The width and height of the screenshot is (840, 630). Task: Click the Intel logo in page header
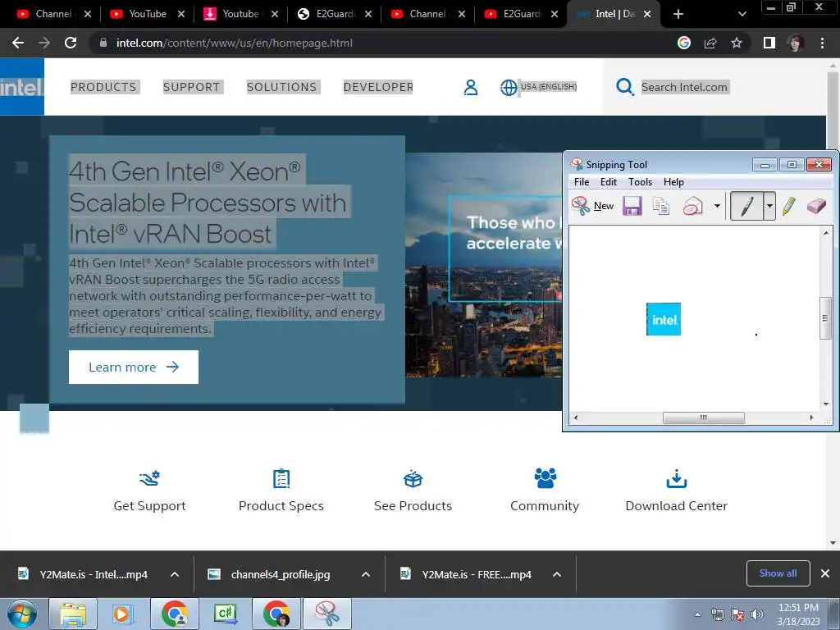[22, 87]
